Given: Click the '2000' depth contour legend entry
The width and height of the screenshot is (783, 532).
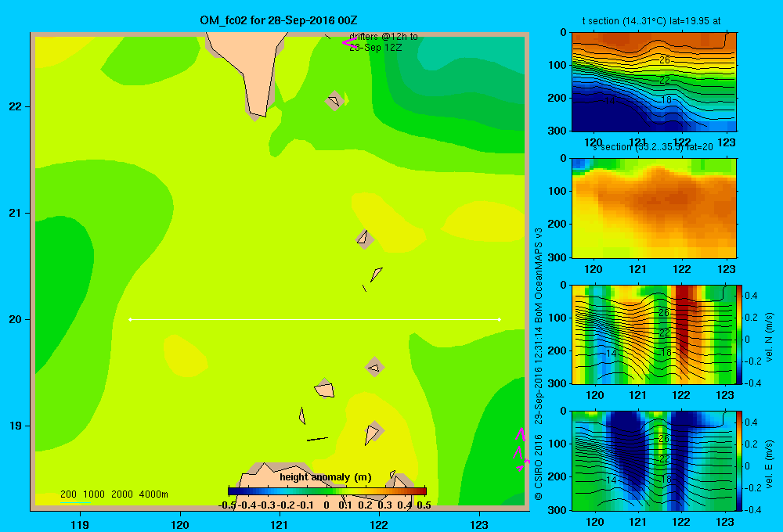Looking at the screenshot, I should click(x=122, y=494).
